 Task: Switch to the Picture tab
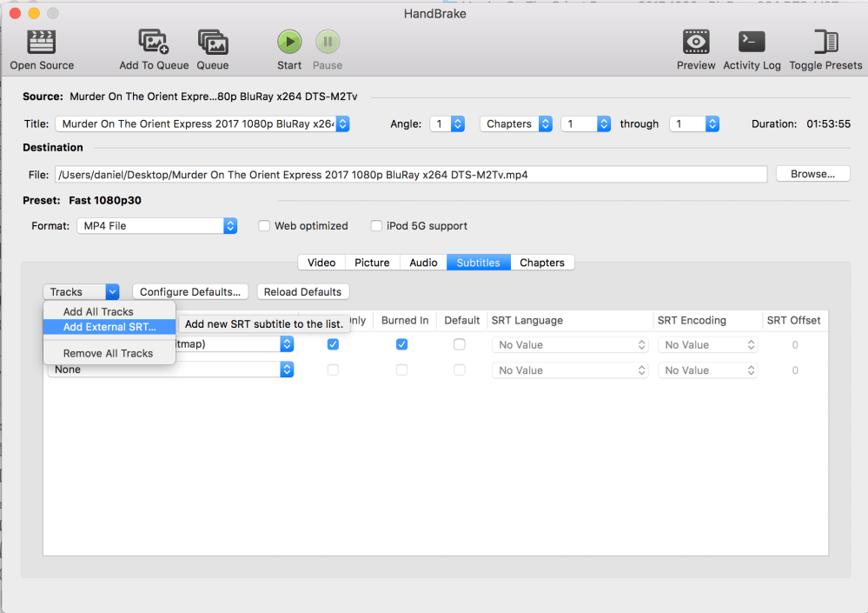(x=372, y=263)
